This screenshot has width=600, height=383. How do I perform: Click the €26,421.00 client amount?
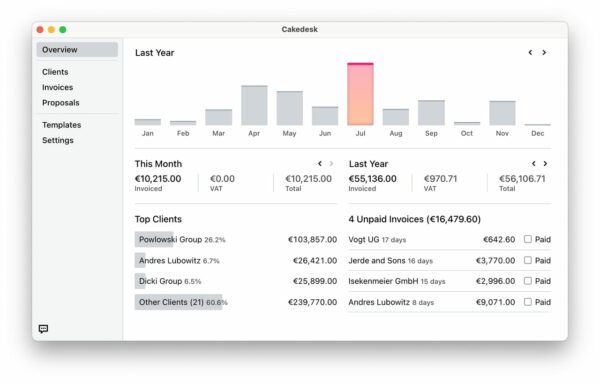[315, 261]
